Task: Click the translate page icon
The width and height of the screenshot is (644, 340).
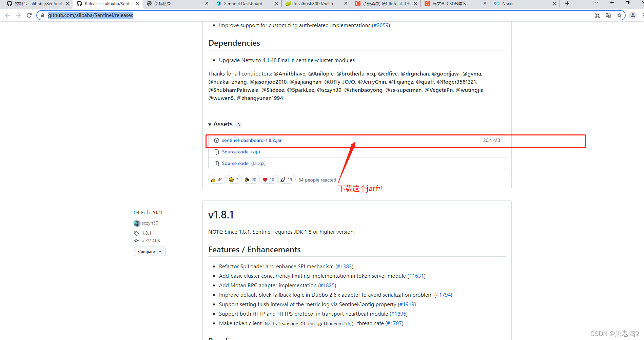Action: click(x=608, y=15)
